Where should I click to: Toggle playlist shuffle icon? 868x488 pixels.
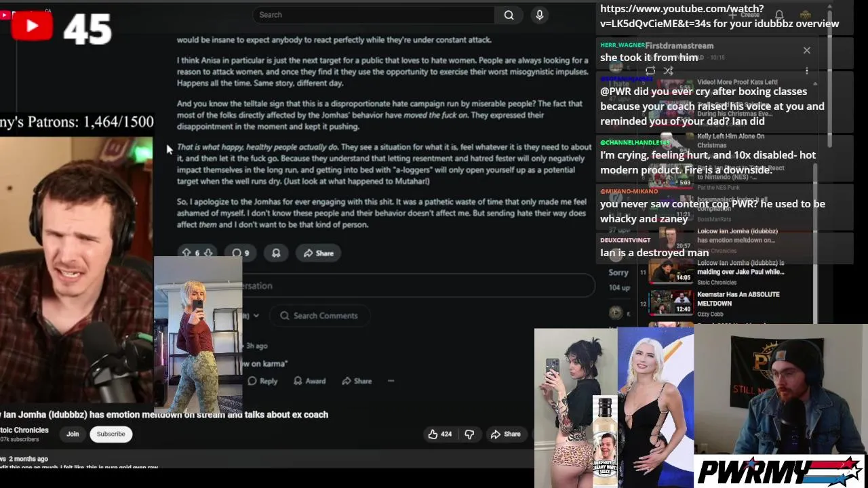click(668, 70)
